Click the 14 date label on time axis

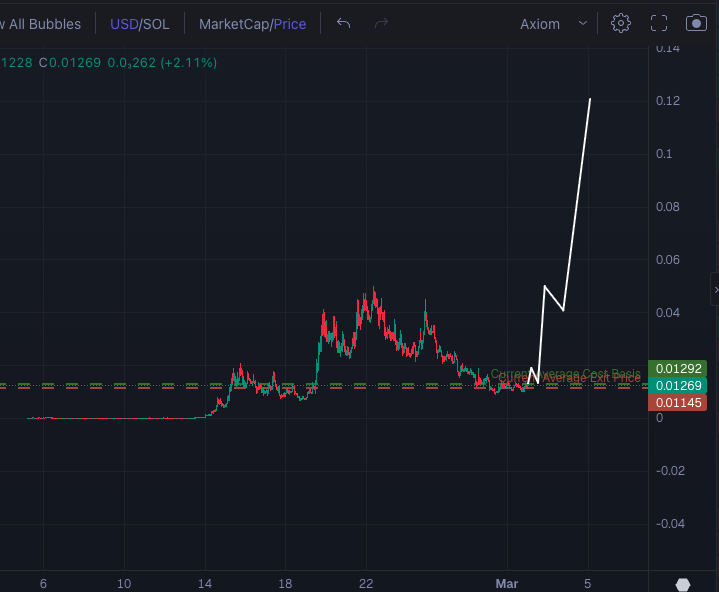click(205, 584)
